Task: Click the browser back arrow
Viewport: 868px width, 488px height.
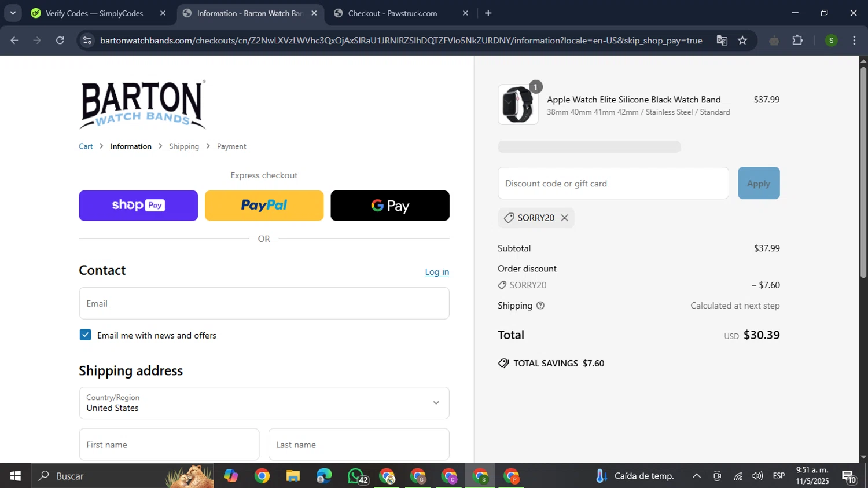Action: (x=14, y=41)
